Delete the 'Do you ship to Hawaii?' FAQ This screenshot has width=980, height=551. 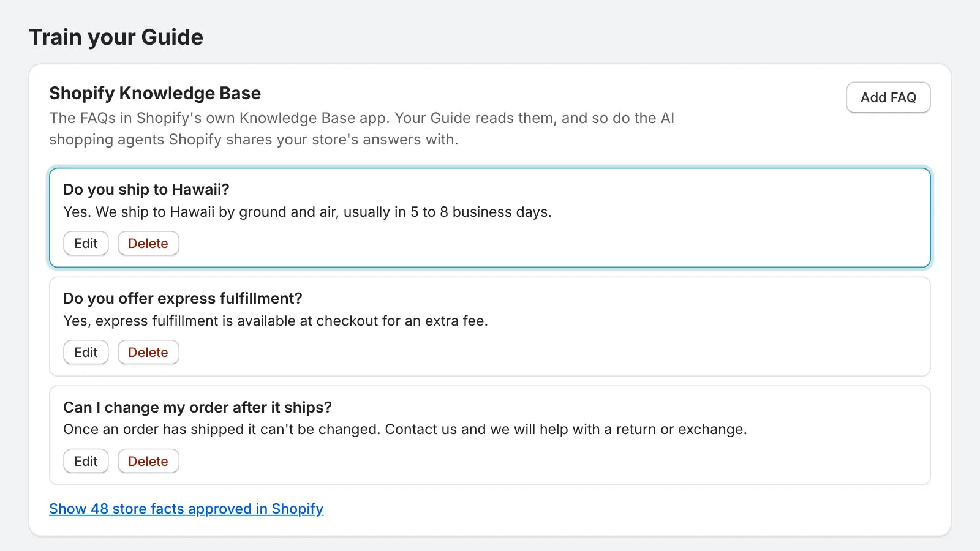click(148, 243)
